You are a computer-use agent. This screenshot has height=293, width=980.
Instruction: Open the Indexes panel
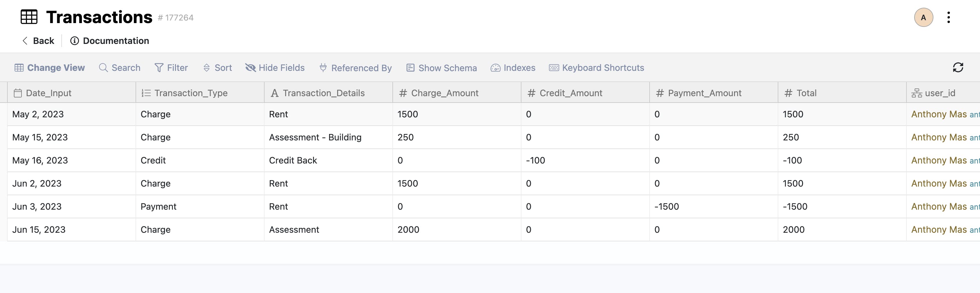[x=513, y=68]
